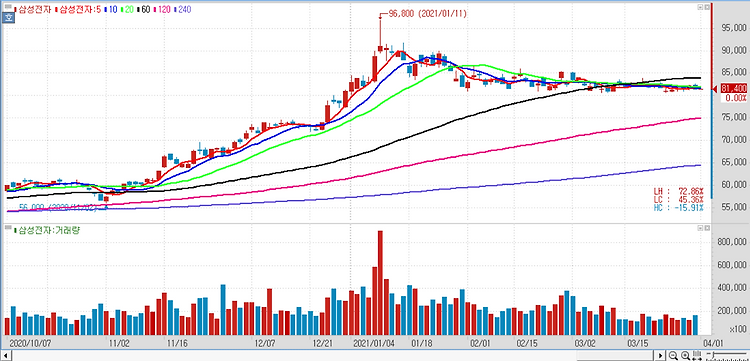Click the 02/15 date label
This screenshot has width=750, height=361.
(x=528, y=343)
